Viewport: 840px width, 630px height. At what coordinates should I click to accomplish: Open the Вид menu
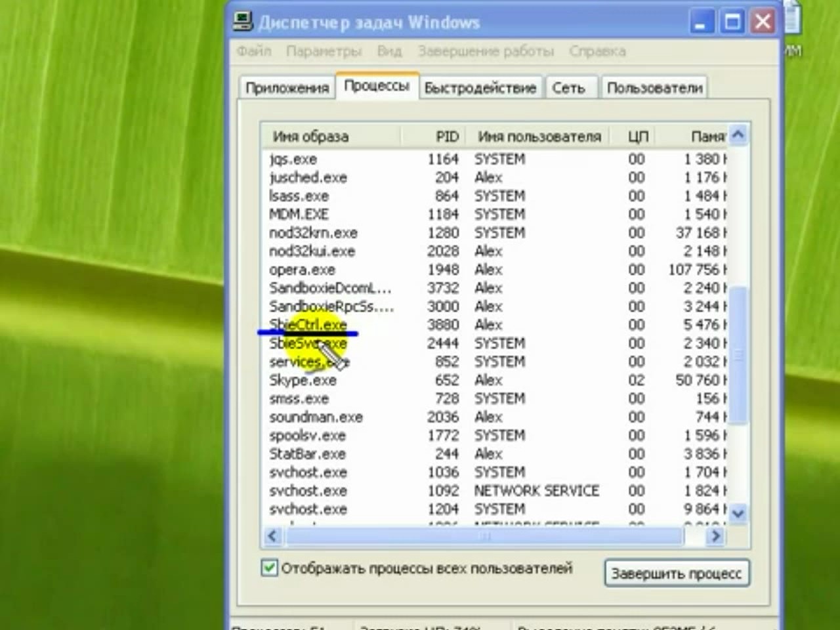[389, 51]
